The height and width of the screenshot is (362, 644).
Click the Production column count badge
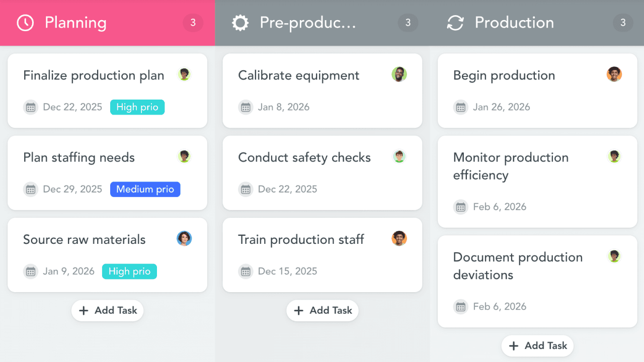[623, 23]
